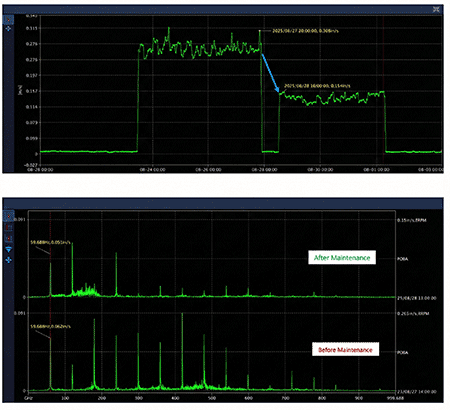Screen dimensions: 450x410
Task: Select the pan tool in the trend chart toolbar
Action: coord(8,29)
